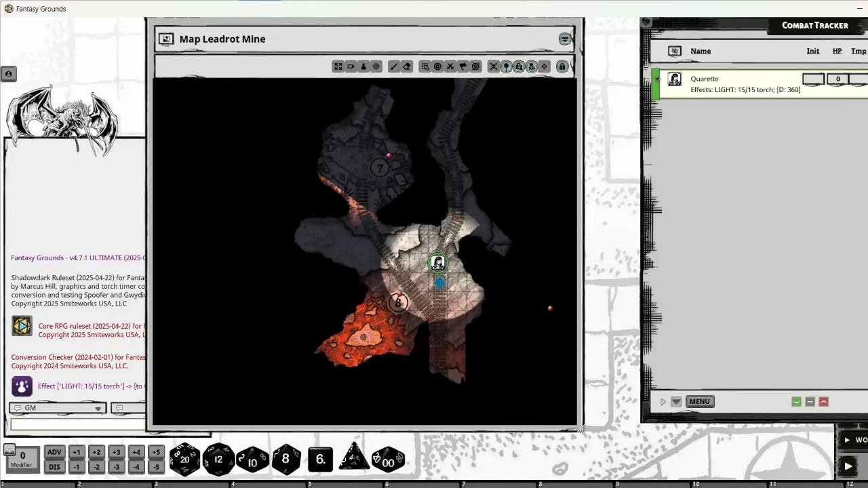Click Quarette name in tracker
Screen dimensions: 868x488
pos(704,79)
